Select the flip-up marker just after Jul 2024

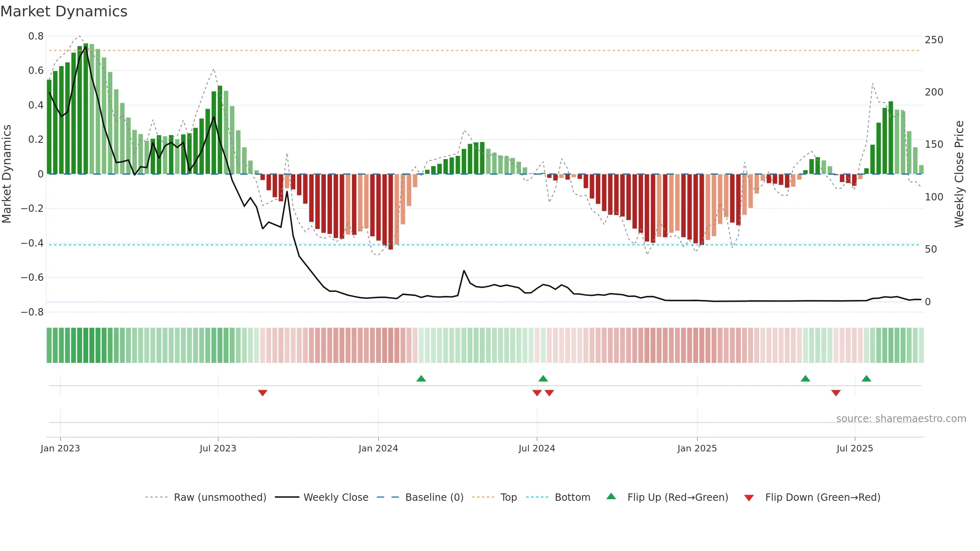click(x=543, y=378)
